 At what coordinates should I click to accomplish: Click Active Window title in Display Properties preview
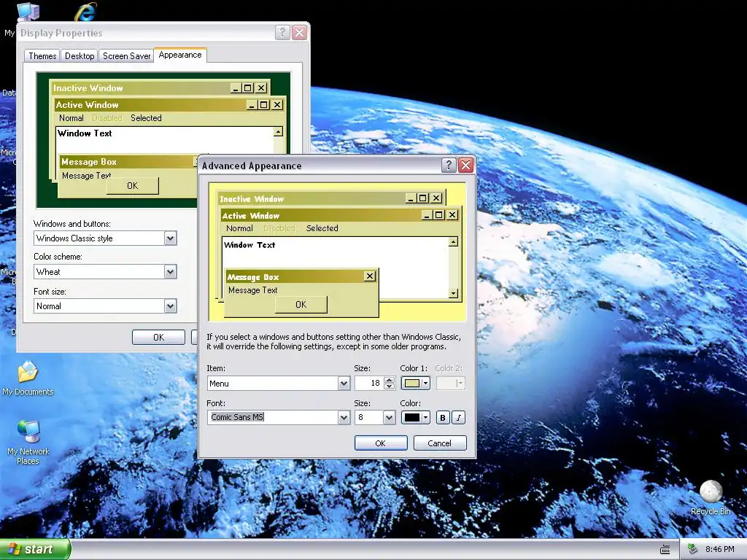tap(88, 105)
